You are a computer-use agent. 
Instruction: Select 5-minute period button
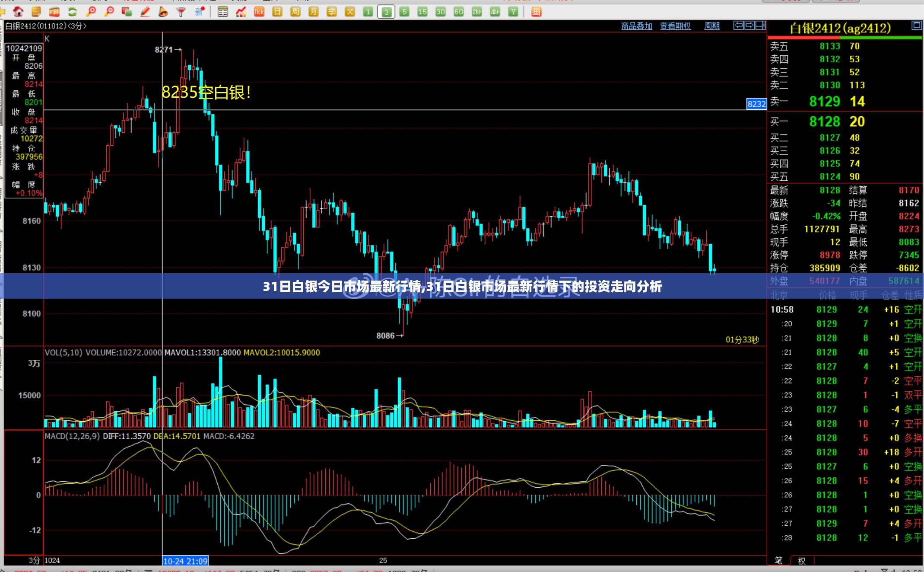pyautogui.click(x=404, y=12)
